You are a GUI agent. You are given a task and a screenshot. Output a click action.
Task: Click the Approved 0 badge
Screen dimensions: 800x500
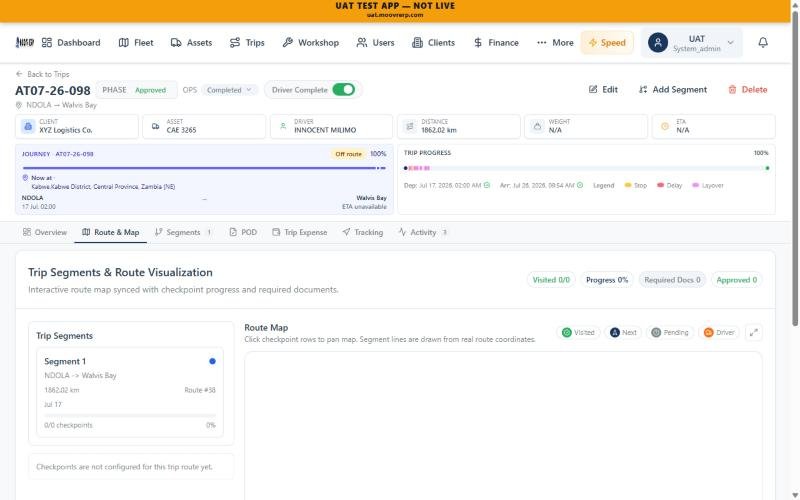pos(737,280)
